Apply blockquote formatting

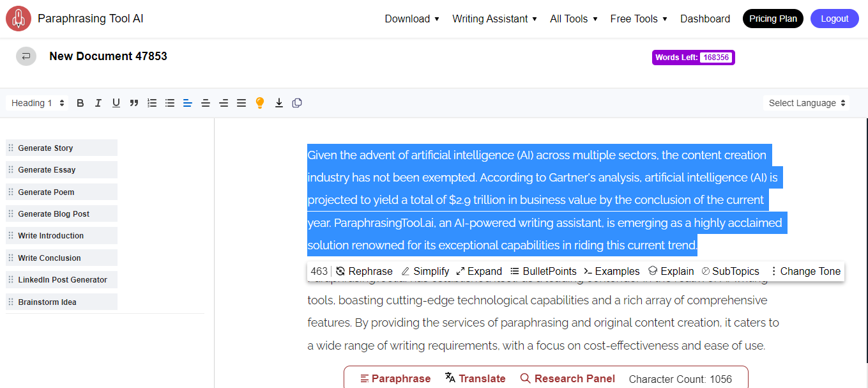point(134,103)
